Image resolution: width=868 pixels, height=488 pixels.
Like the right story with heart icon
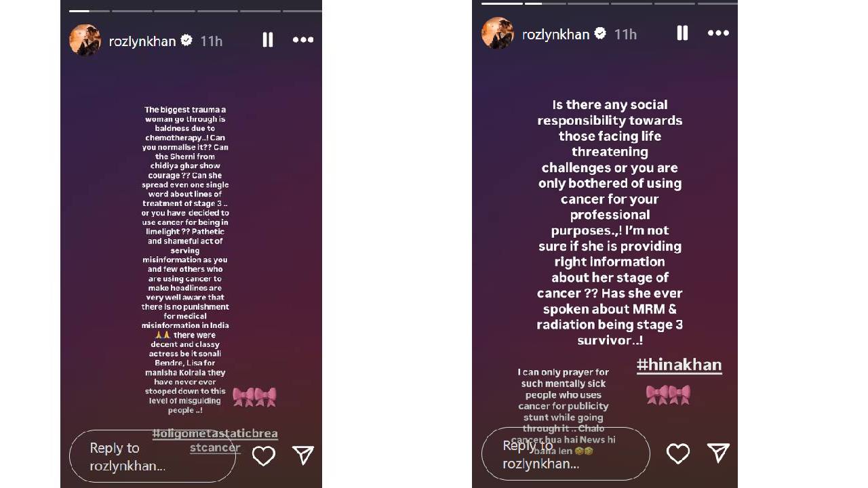click(x=678, y=453)
